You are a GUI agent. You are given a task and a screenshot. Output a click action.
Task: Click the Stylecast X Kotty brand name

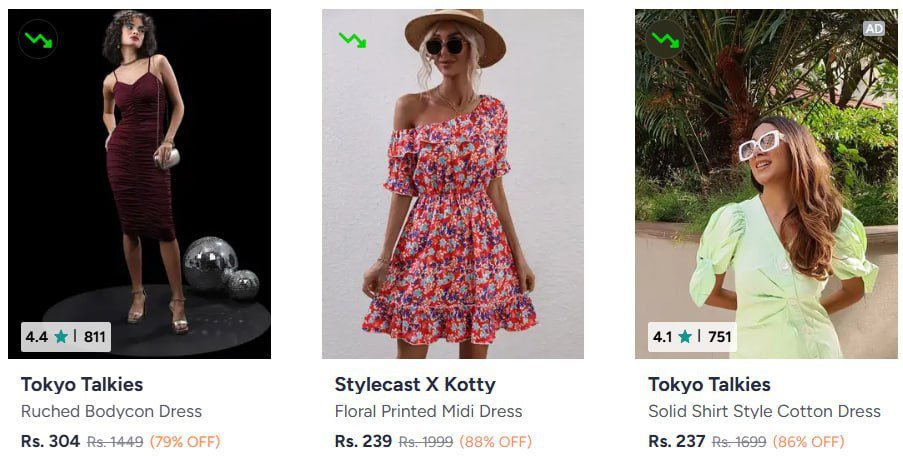[415, 384]
